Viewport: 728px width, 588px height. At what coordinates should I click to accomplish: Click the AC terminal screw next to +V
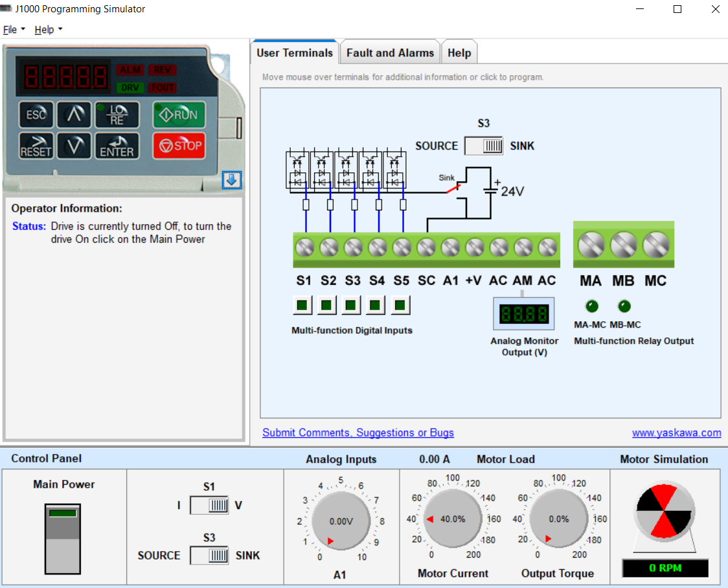[x=499, y=247]
